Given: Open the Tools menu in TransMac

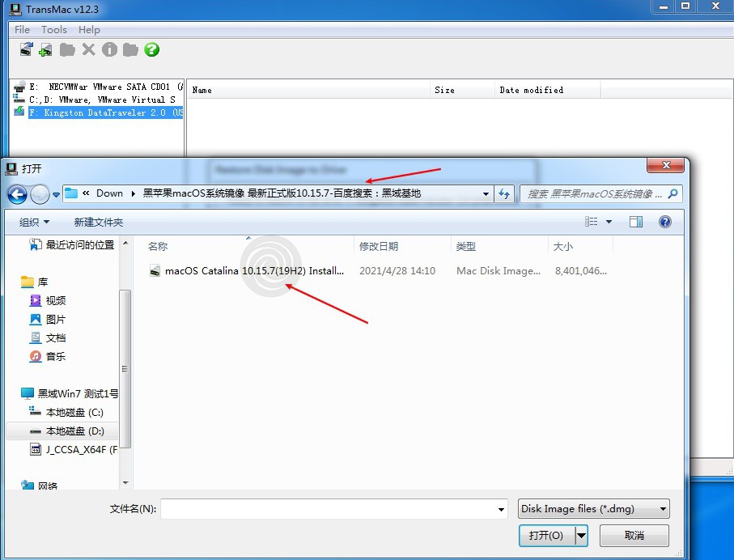Looking at the screenshot, I should (x=54, y=29).
